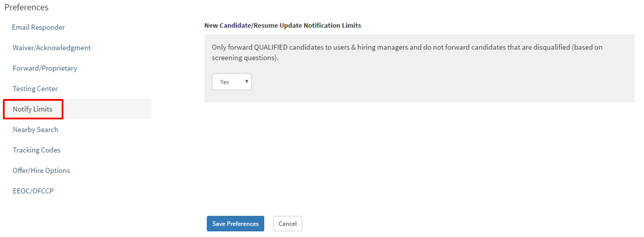Open the Email Responder preferences
The width and height of the screenshot is (644, 237).
click(x=38, y=27)
